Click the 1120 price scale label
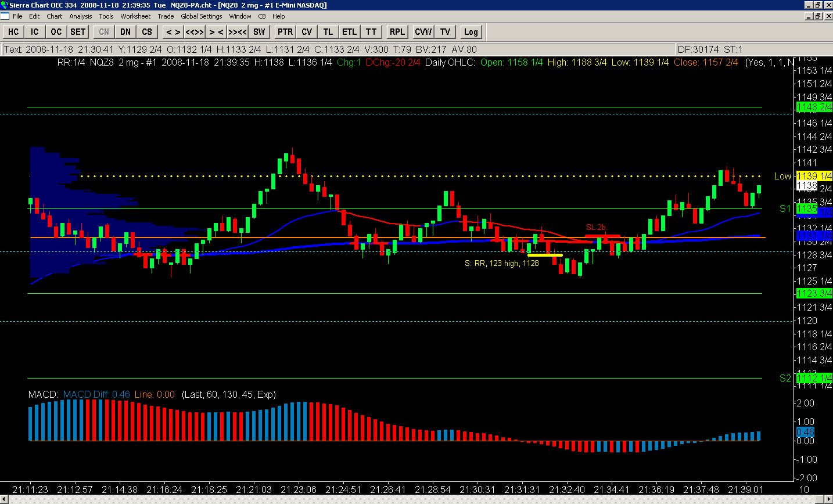 tap(807, 321)
